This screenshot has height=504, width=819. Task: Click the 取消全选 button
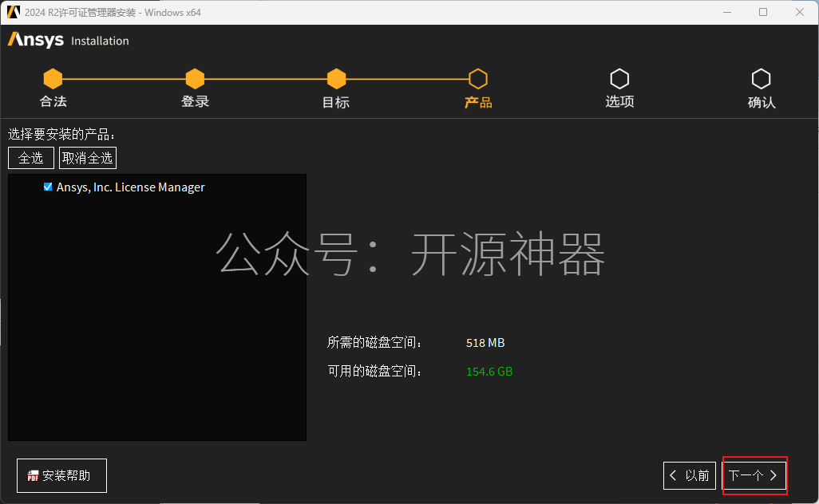(88, 158)
